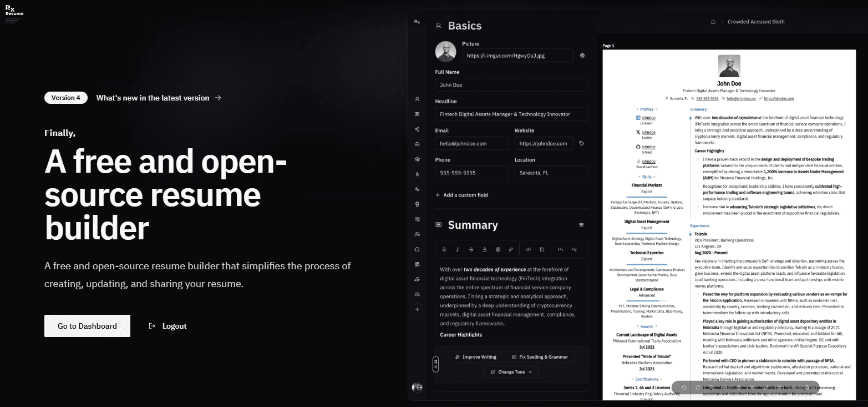Click the Add a custom field option

463,195
